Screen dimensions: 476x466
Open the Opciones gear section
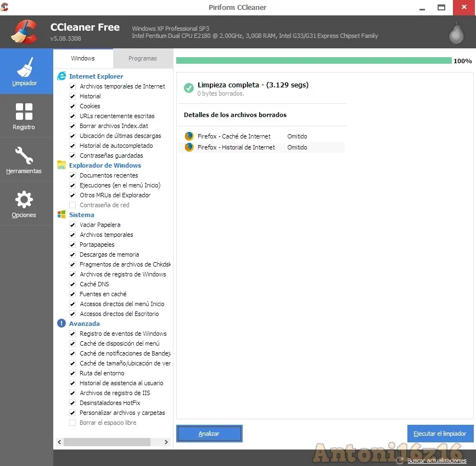tap(24, 199)
